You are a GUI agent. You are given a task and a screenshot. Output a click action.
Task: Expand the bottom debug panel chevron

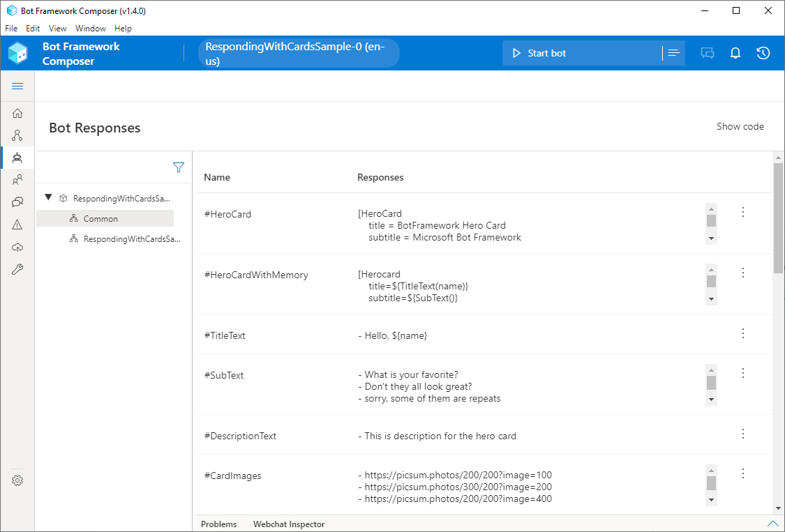772,524
